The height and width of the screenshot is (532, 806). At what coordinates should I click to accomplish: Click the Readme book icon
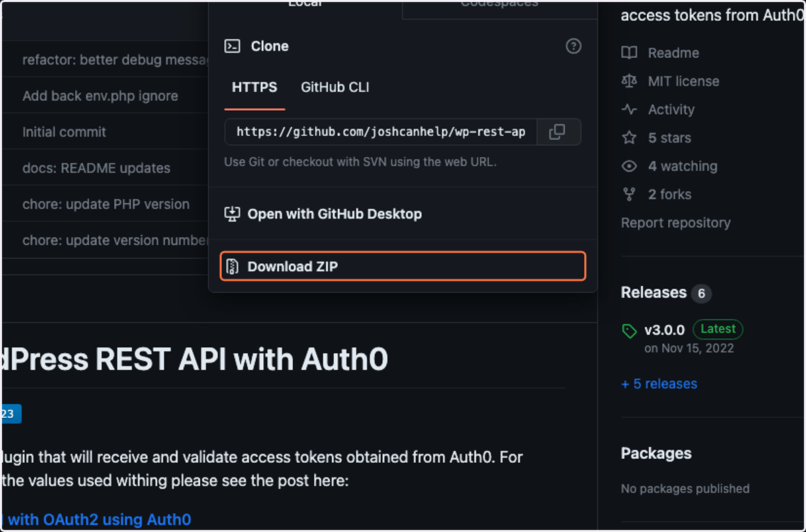[629, 53]
